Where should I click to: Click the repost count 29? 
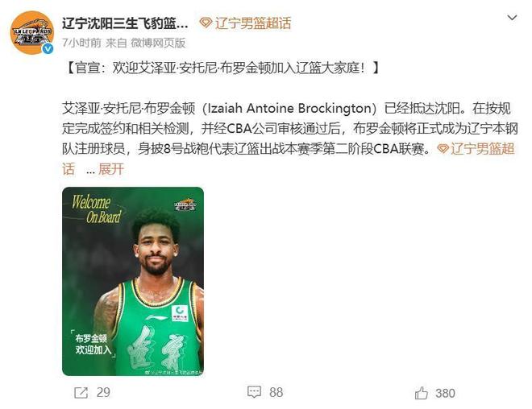pyautogui.click(x=103, y=393)
